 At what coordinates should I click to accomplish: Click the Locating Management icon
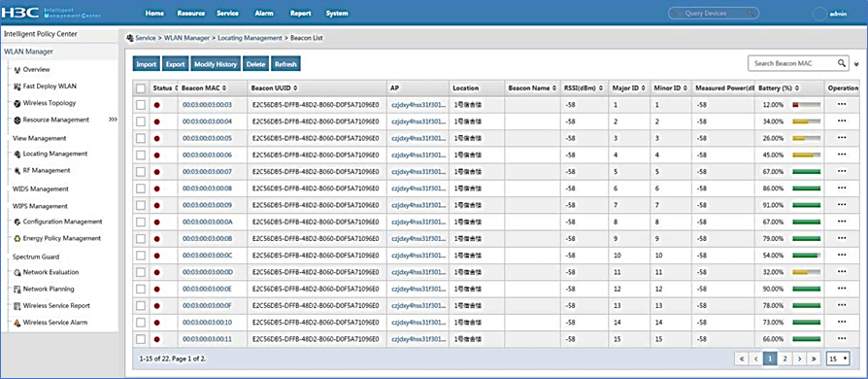pyautogui.click(x=17, y=155)
